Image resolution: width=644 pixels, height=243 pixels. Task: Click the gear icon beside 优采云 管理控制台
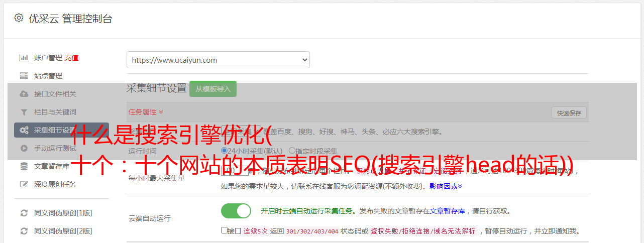19,18
